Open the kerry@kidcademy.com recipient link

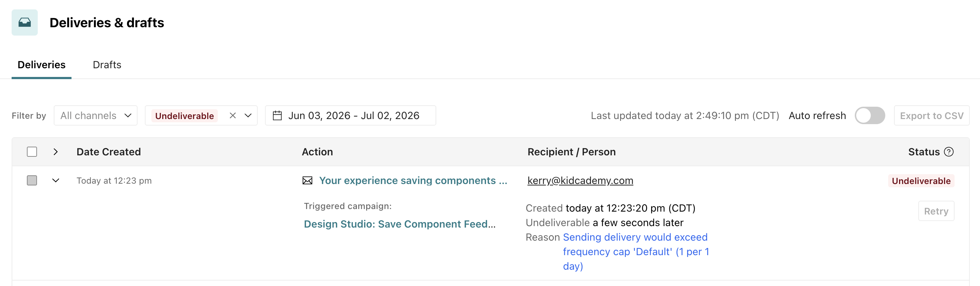[x=580, y=181]
